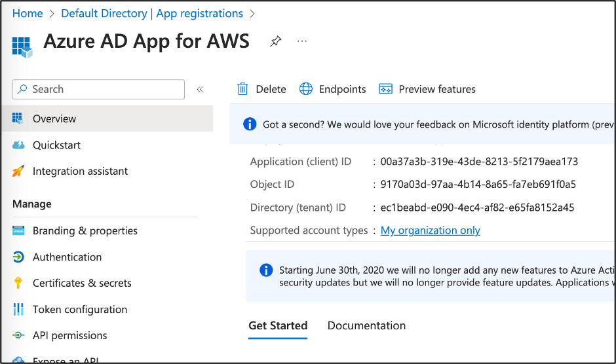The width and height of the screenshot is (616, 364).
Task: Collapse the sidebar with the double chevron
Action: (200, 89)
